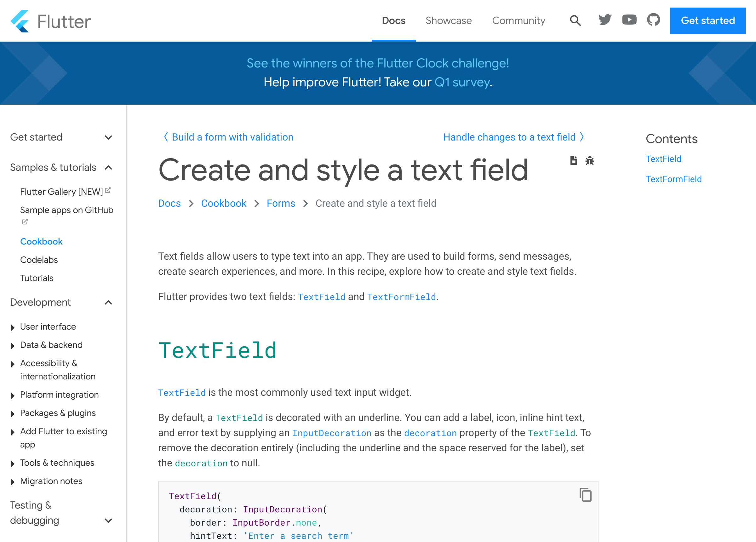Jump to TextFormField in Contents
The width and height of the screenshot is (756, 542).
coord(673,179)
